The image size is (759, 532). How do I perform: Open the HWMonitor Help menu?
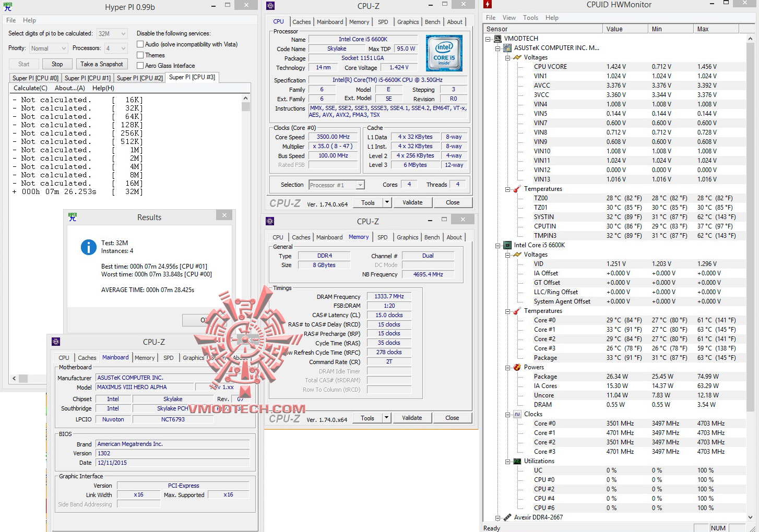552,18
